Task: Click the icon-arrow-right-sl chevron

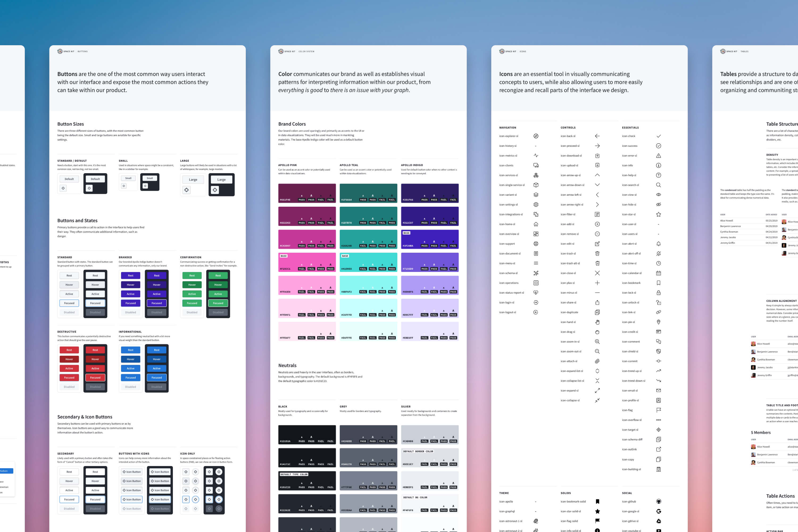Action: coord(597,205)
